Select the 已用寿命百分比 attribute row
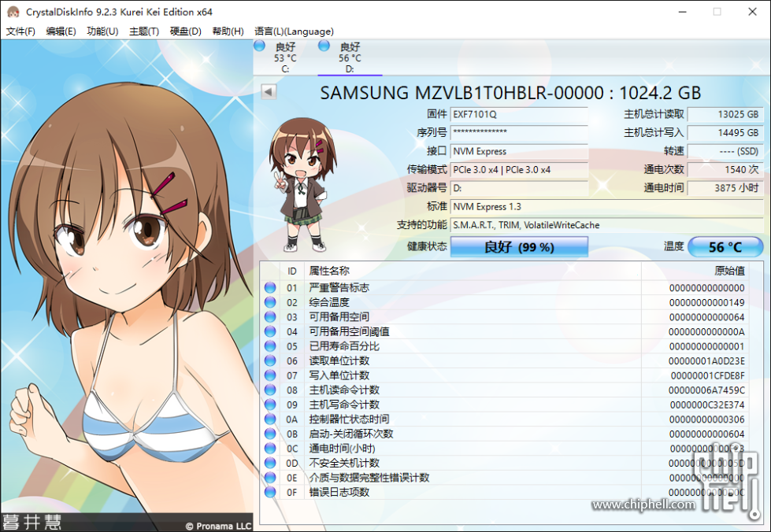This screenshot has height=532, width=771. tap(505, 345)
